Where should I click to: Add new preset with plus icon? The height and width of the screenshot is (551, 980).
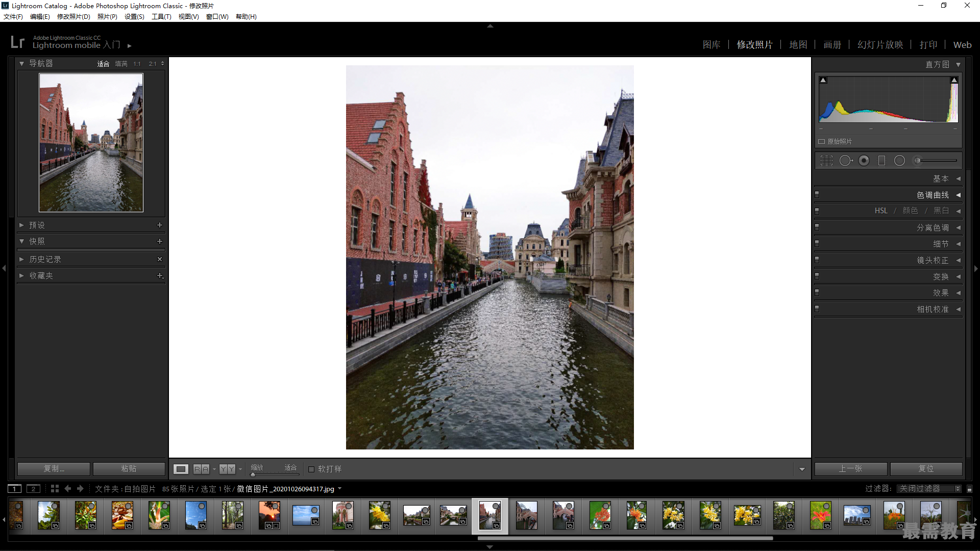coord(160,225)
